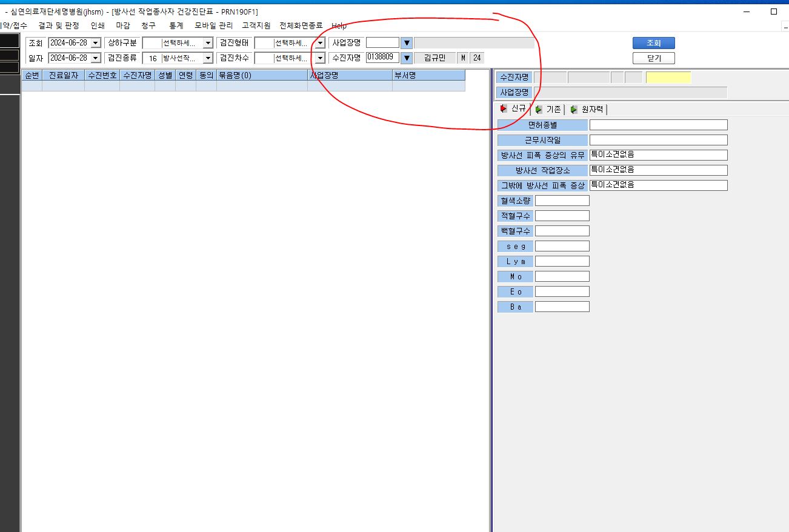The height and width of the screenshot is (532, 789).
Task: Sort by the 수진번호 column header
Action: [102, 75]
